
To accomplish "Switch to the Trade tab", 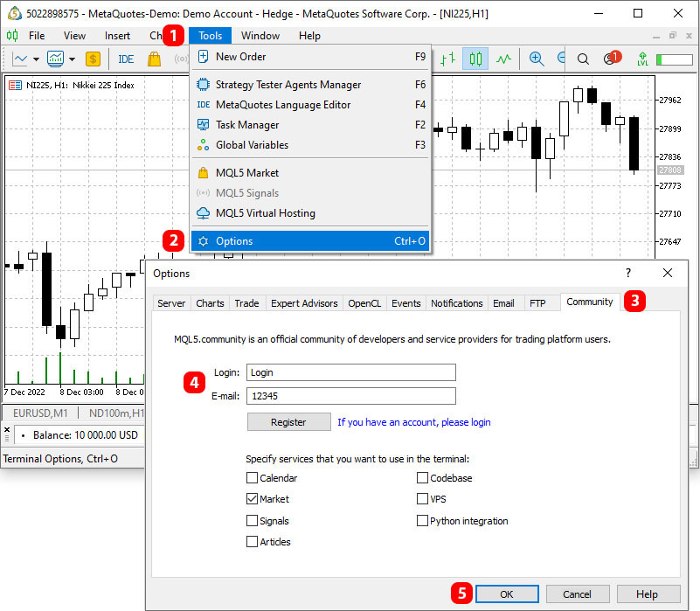I will pyautogui.click(x=246, y=303).
